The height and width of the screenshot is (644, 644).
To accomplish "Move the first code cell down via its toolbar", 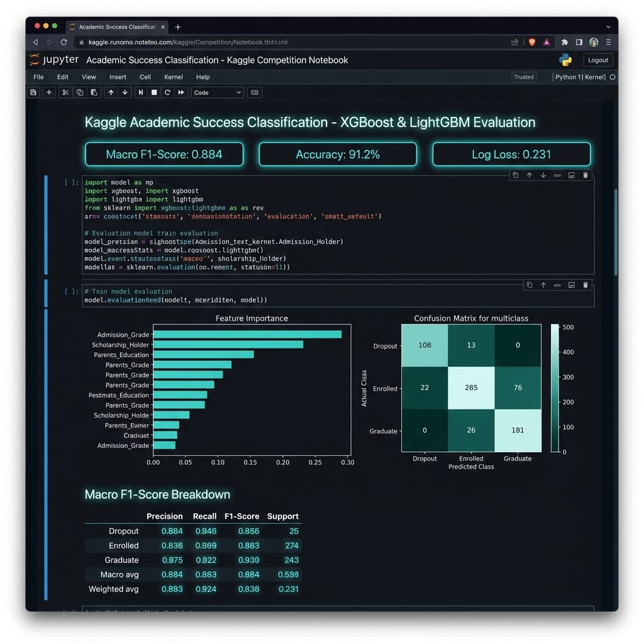I will click(543, 175).
